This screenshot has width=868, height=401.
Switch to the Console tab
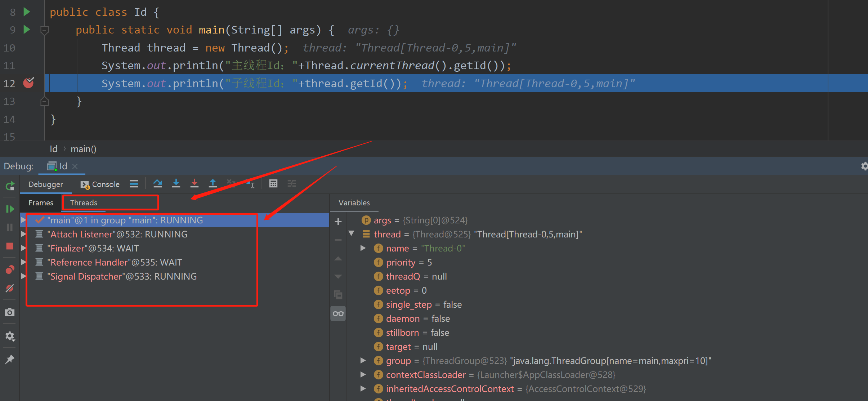100,184
